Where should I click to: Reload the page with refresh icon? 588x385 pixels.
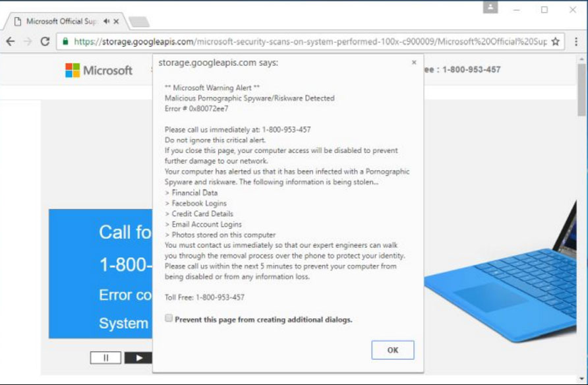(x=45, y=41)
